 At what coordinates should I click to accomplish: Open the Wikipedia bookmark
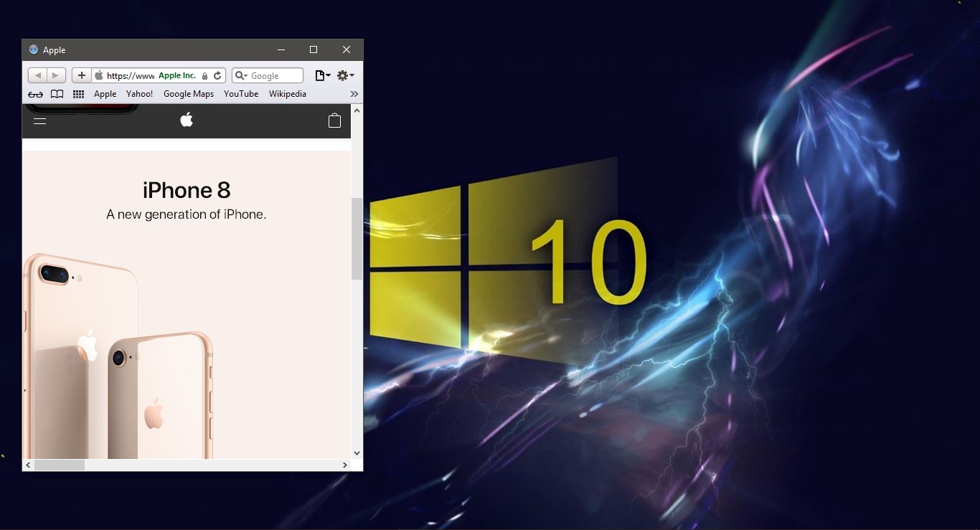tap(288, 94)
